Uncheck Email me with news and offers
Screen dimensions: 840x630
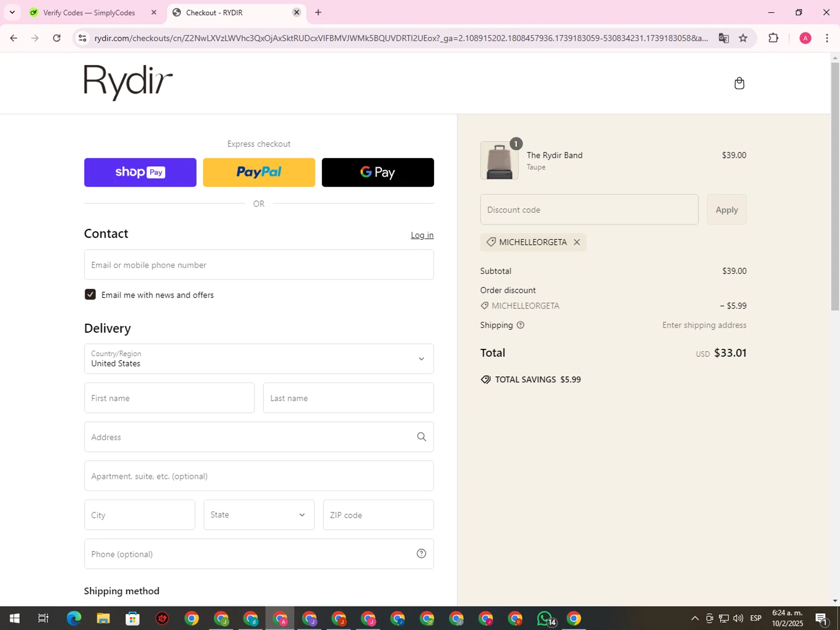90,295
